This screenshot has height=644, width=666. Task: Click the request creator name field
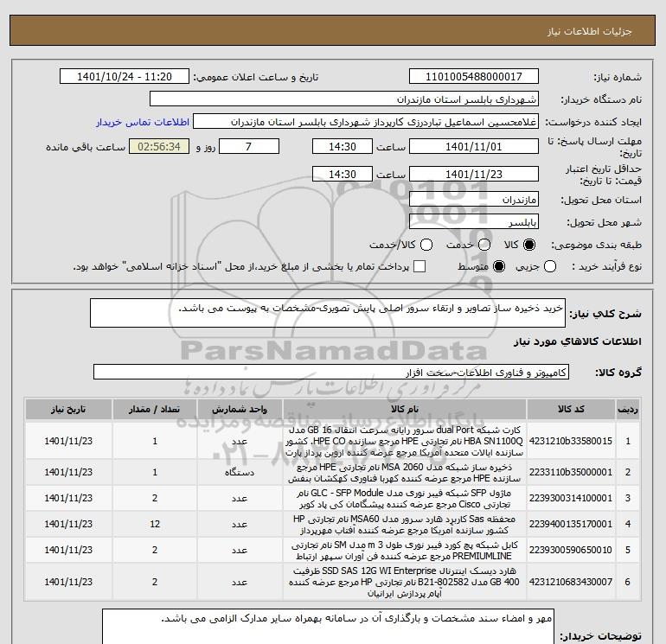pos(366,122)
